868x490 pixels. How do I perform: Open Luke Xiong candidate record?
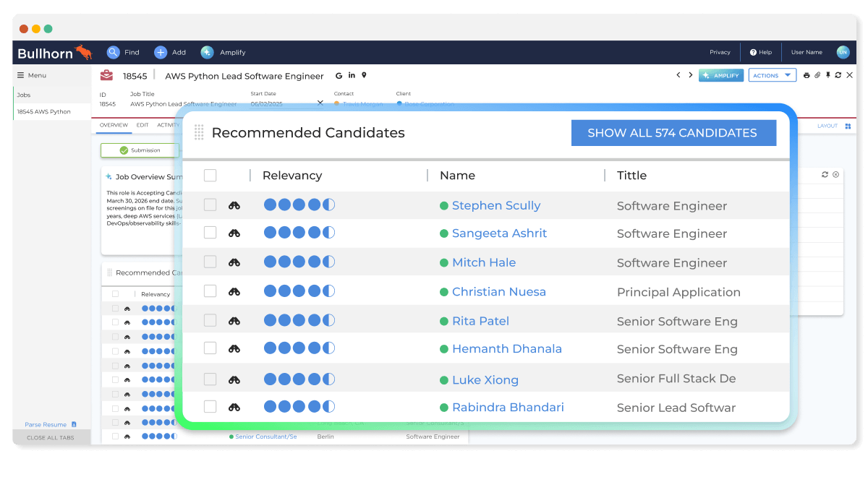[485, 379]
